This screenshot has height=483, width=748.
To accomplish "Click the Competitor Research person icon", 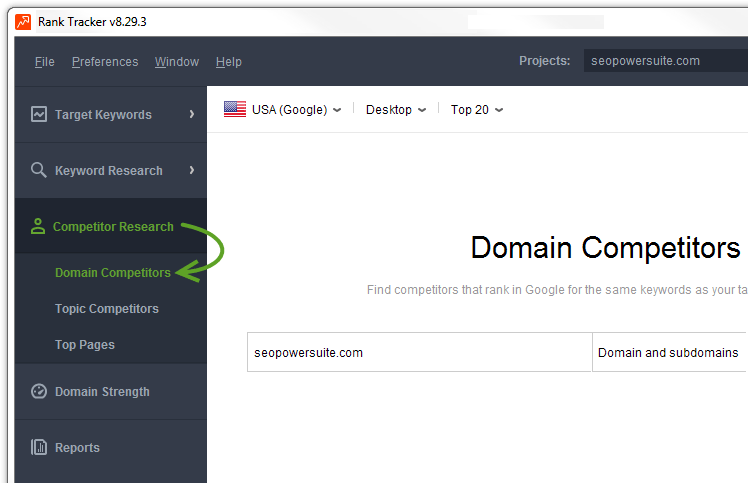I will coord(38,226).
